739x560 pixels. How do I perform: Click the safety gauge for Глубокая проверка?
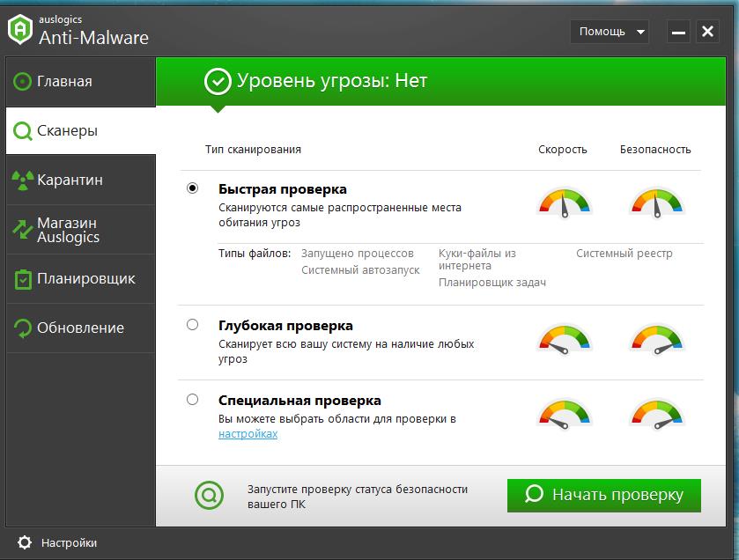coord(656,339)
